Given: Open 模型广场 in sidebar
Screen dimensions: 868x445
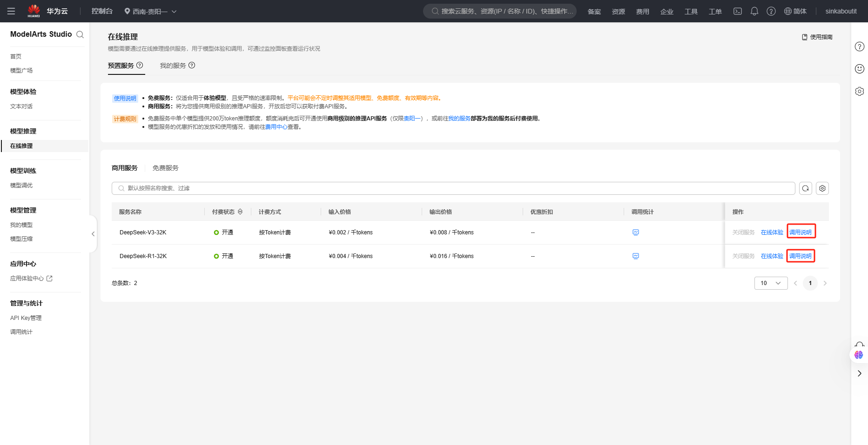Looking at the screenshot, I should (x=21, y=71).
